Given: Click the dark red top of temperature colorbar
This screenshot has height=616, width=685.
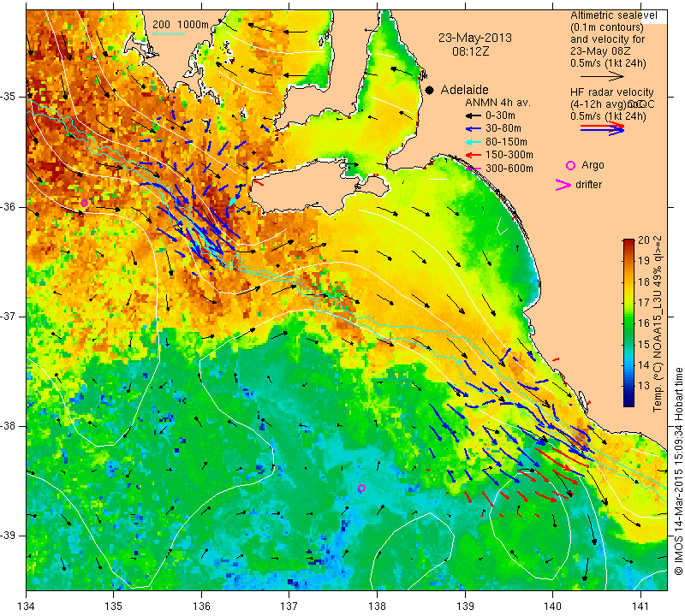Looking at the screenshot, I should [628, 243].
